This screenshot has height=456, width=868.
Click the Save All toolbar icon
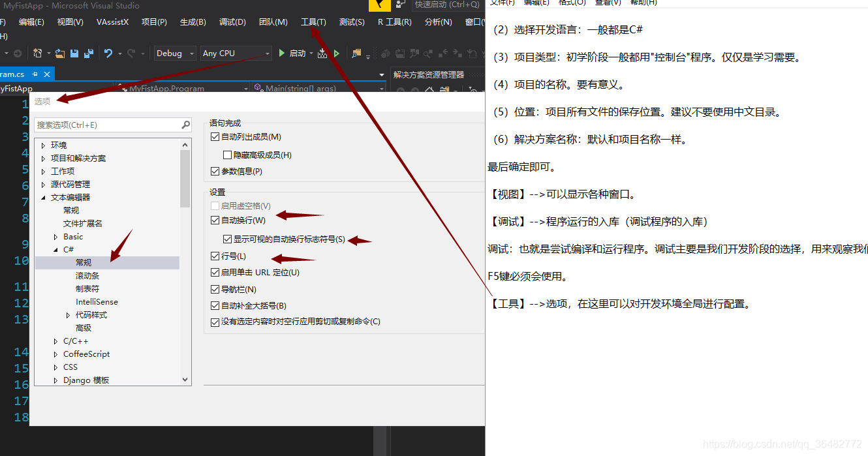tap(88, 53)
